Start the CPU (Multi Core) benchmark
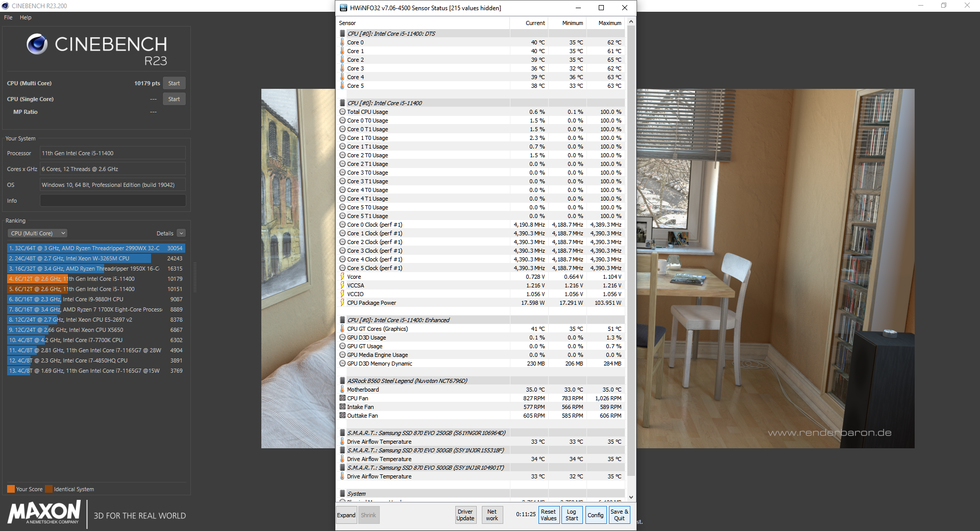Image resolution: width=980 pixels, height=531 pixels. point(174,83)
